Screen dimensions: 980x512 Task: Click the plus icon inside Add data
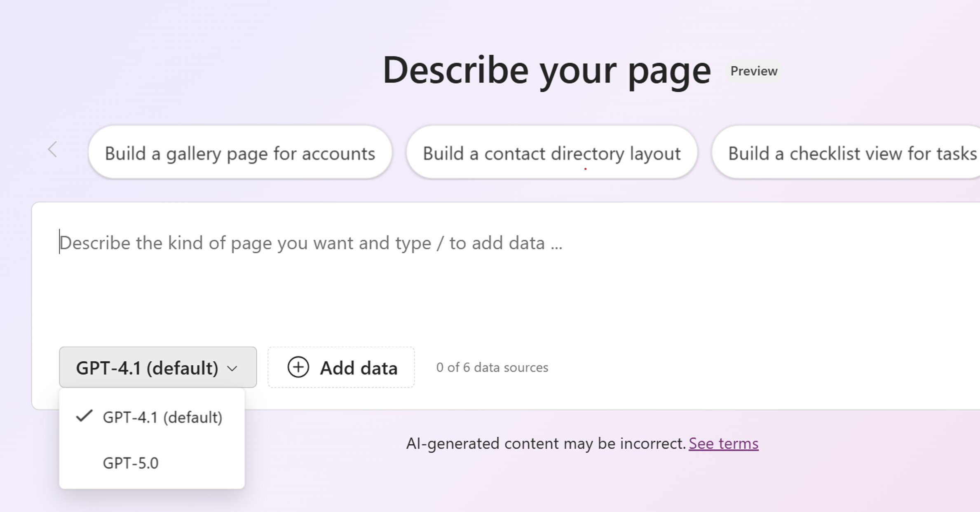click(298, 367)
